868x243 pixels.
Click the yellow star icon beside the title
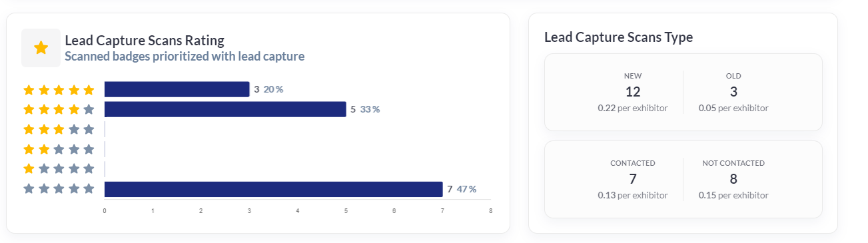[x=41, y=48]
